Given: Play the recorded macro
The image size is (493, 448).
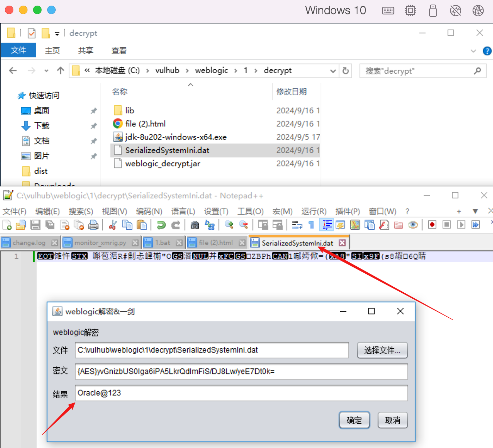Looking at the screenshot, I should tap(461, 225).
